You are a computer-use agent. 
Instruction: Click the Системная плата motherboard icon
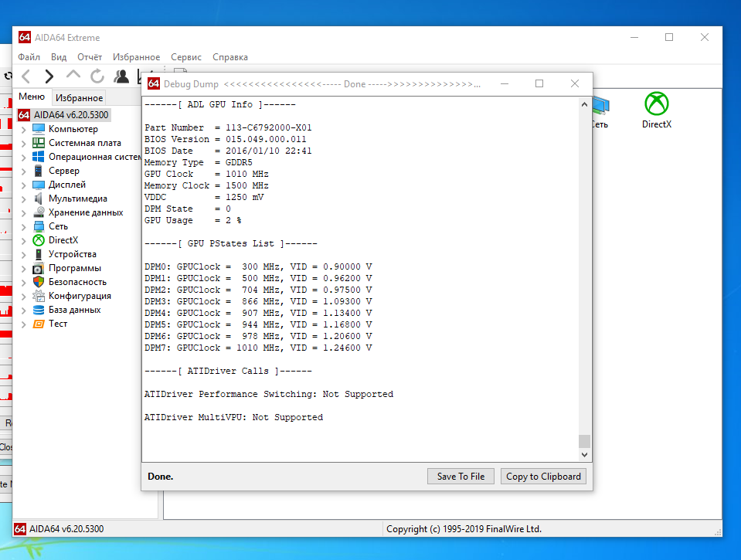click(39, 143)
